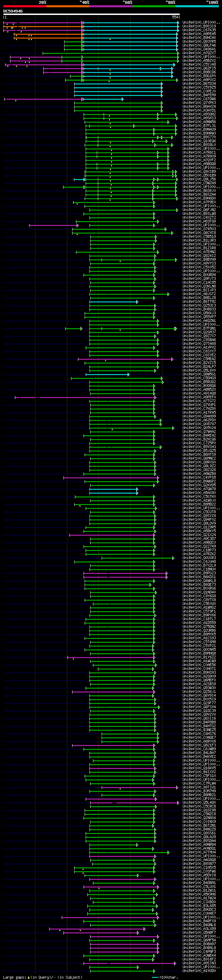222x980 pixels.
Task: Select hit label UniRef100_A9SKS3
Action: [199, 118]
